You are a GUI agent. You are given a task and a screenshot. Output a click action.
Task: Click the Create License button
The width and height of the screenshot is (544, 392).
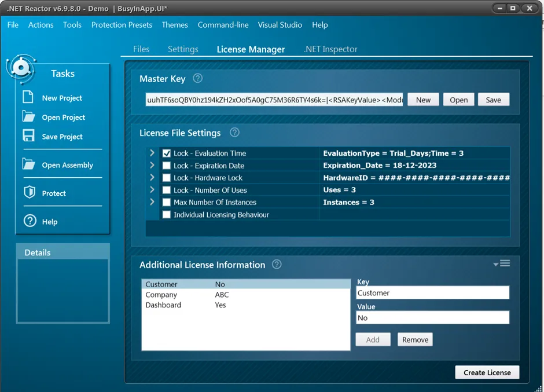tap(487, 372)
